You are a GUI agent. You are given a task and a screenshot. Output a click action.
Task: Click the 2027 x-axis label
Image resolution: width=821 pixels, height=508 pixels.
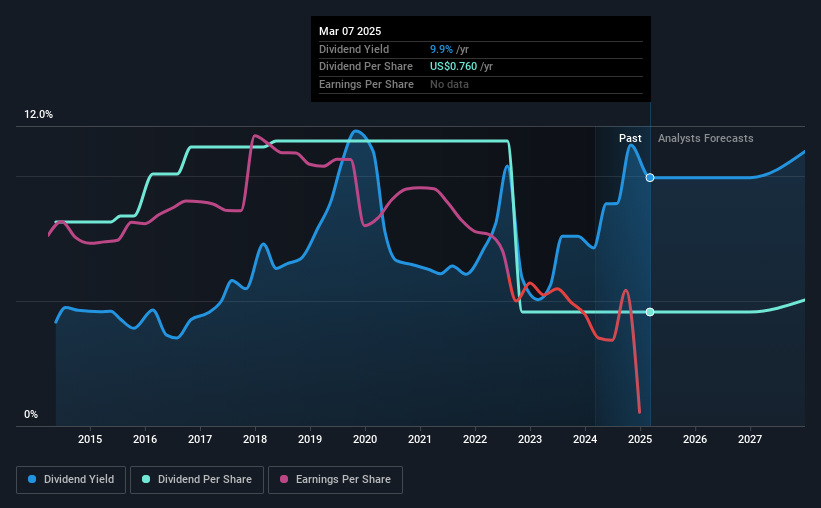coord(750,439)
